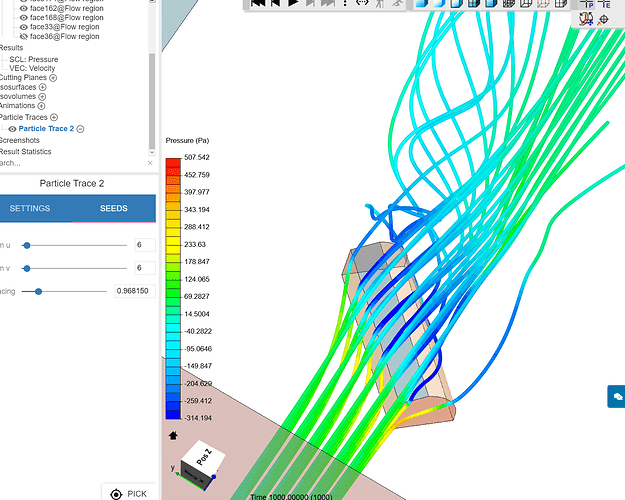Remove Particle Trace 2 with minus icon
This screenshot has height=500, width=625.
81,128
